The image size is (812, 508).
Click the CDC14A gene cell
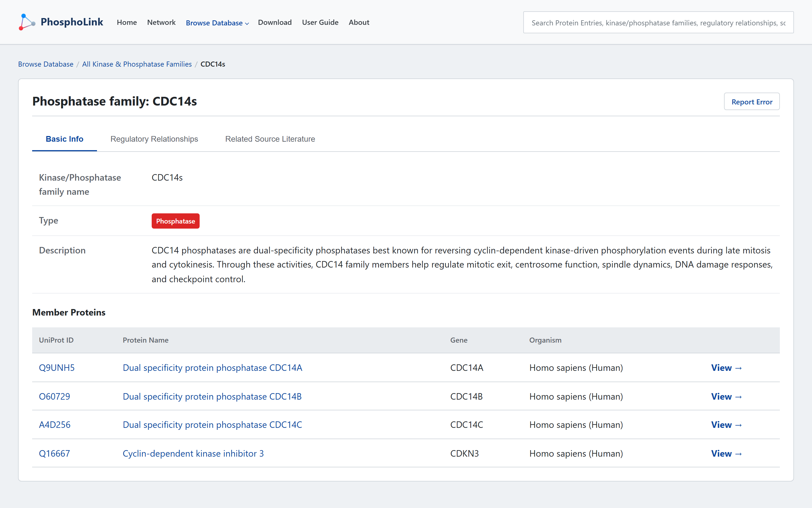pyautogui.click(x=467, y=367)
